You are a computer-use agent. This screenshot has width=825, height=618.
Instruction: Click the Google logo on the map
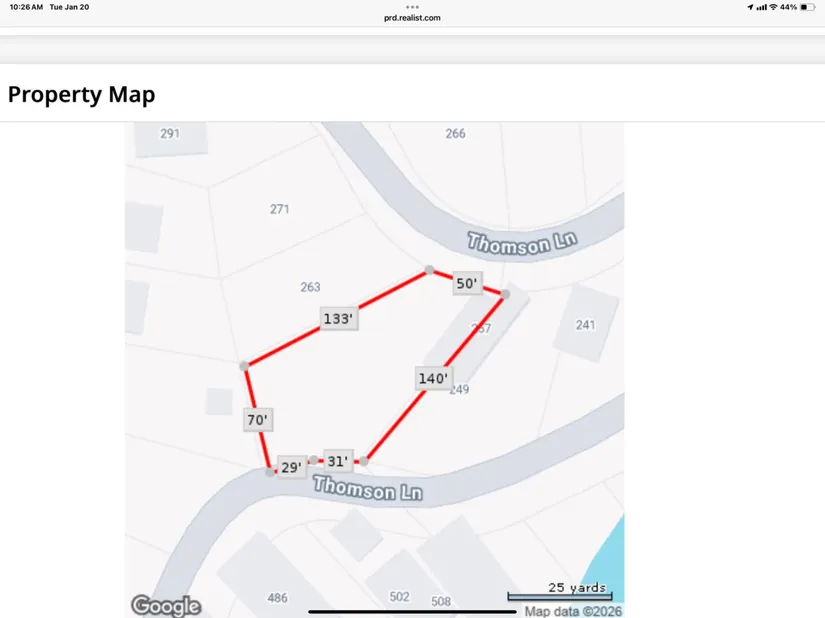(x=166, y=605)
